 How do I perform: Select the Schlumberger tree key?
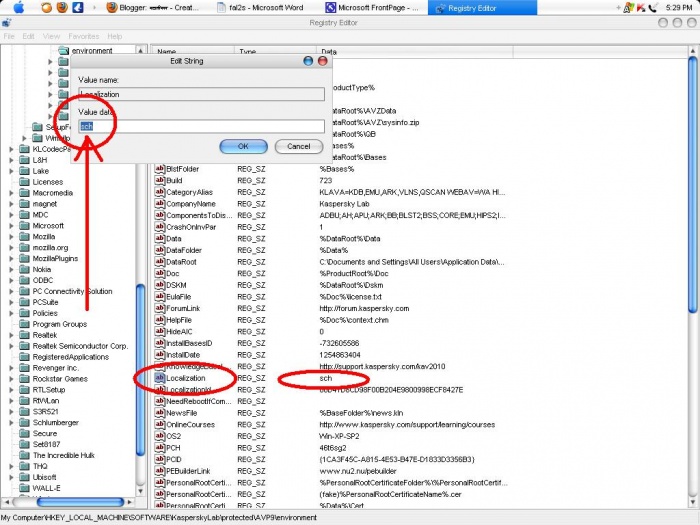pos(55,422)
